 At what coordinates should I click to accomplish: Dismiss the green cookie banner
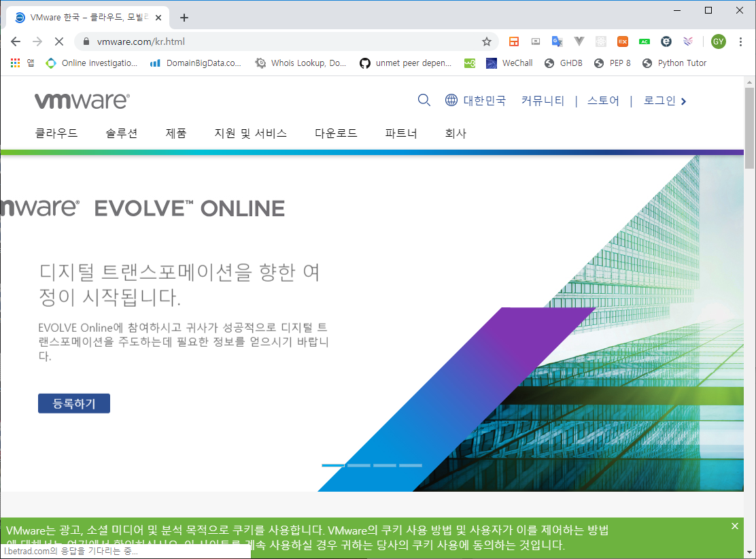click(x=734, y=526)
